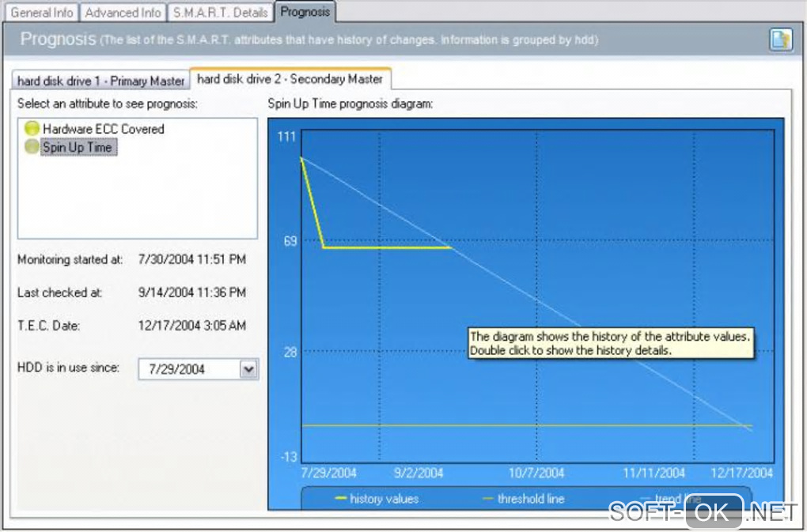Click the diagram history tooltip
Image resolution: width=807 pixels, height=532 pixels.
(611, 343)
